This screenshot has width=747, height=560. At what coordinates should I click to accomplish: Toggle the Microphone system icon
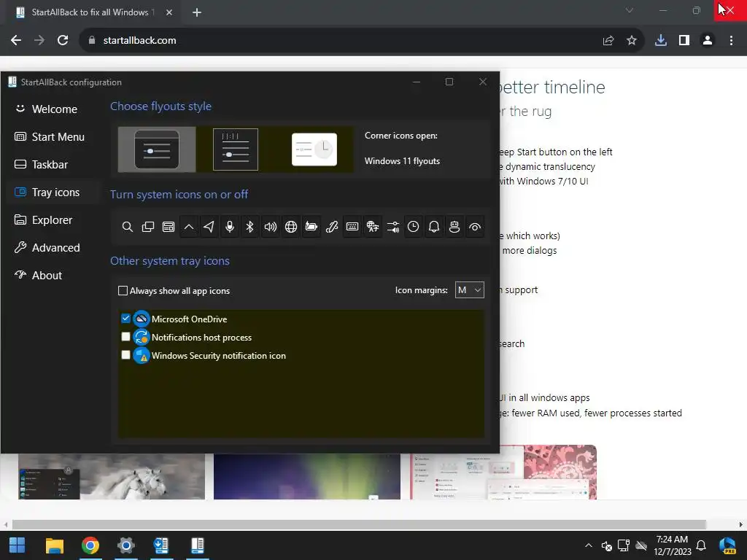230,227
